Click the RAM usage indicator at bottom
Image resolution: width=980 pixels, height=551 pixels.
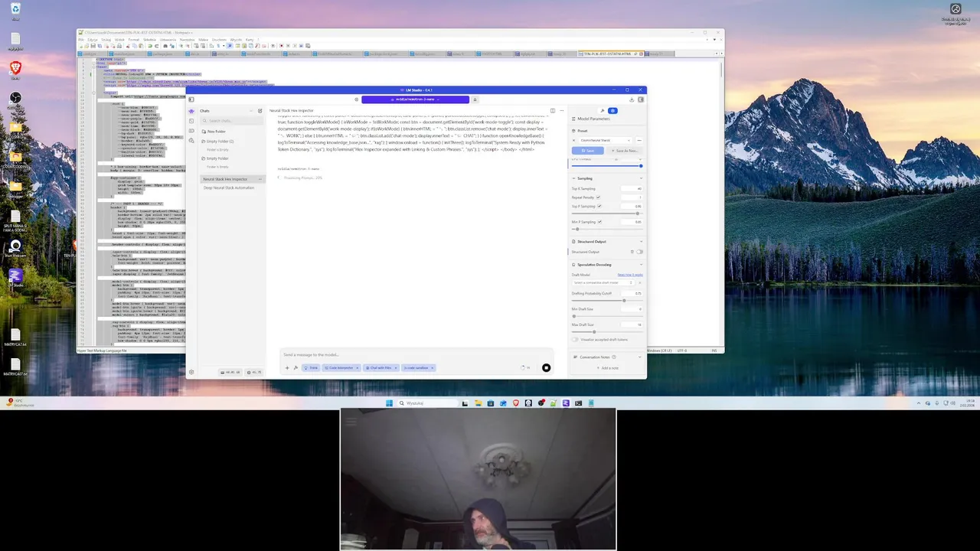tap(230, 372)
